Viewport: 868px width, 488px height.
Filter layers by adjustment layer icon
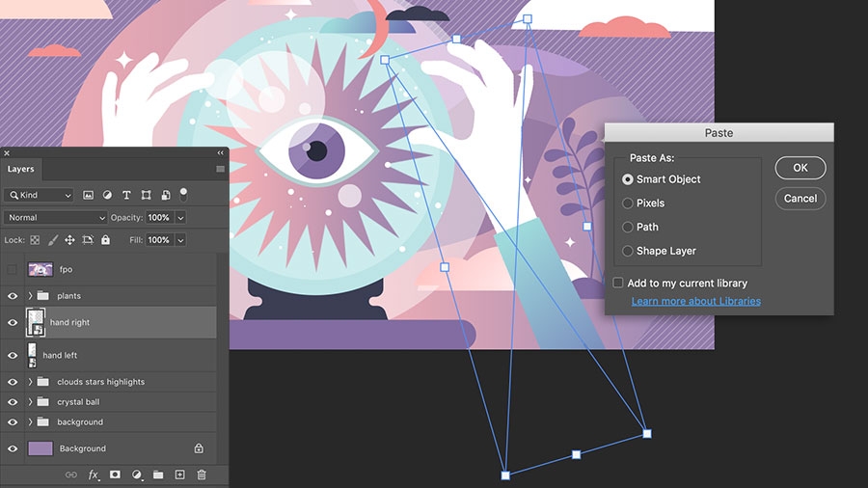107,195
